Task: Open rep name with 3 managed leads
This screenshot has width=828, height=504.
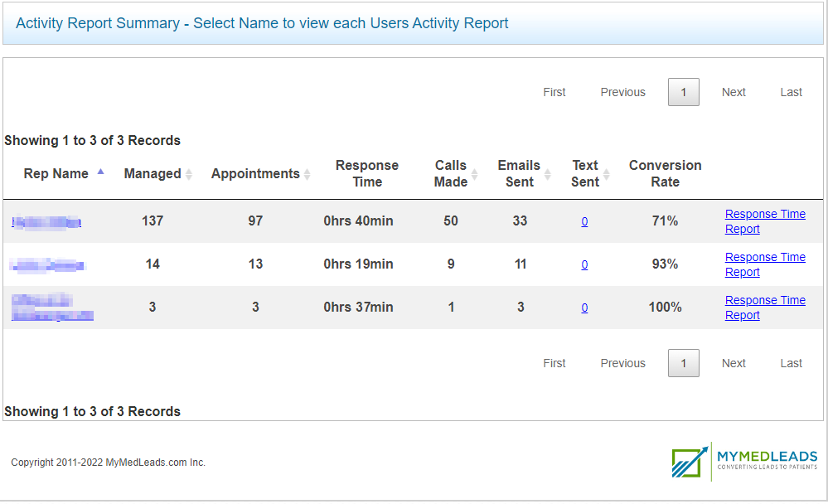Action: tap(52, 308)
